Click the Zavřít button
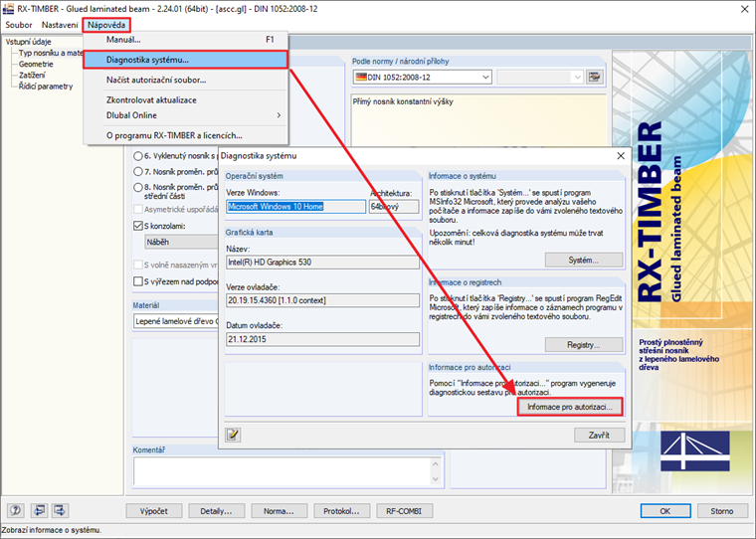 click(599, 435)
